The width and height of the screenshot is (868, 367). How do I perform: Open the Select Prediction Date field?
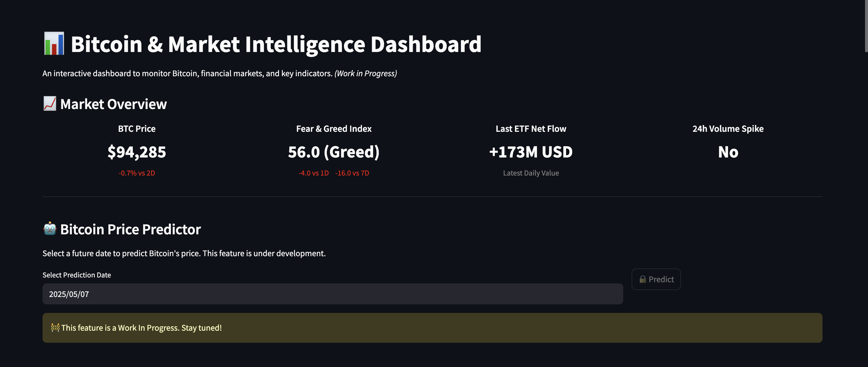(332, 294)
